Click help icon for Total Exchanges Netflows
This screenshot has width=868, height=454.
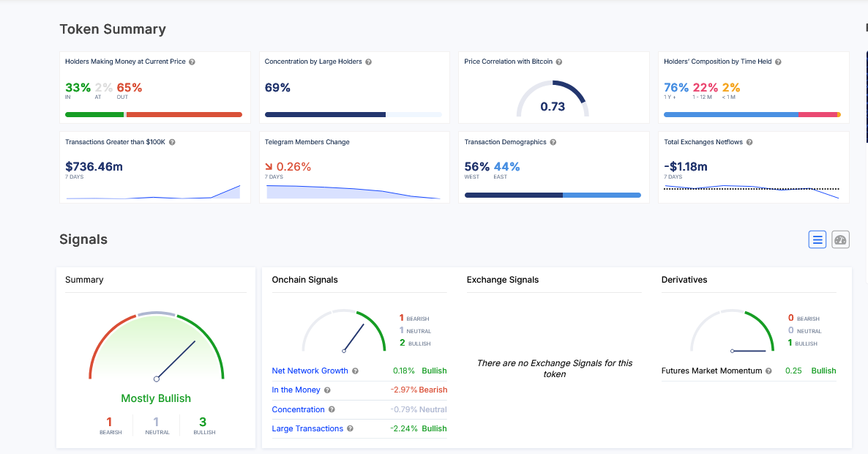click(749, 142)
